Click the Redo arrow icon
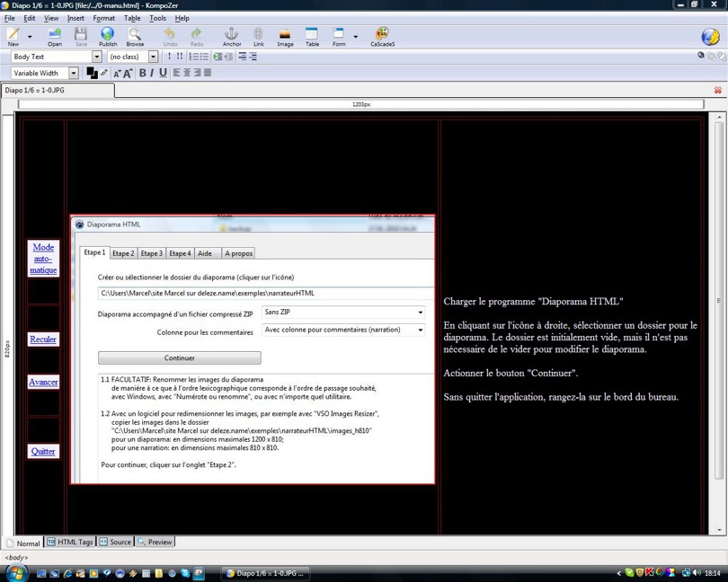The width and height of the screenshot is (728, 582). click(197, 37)
